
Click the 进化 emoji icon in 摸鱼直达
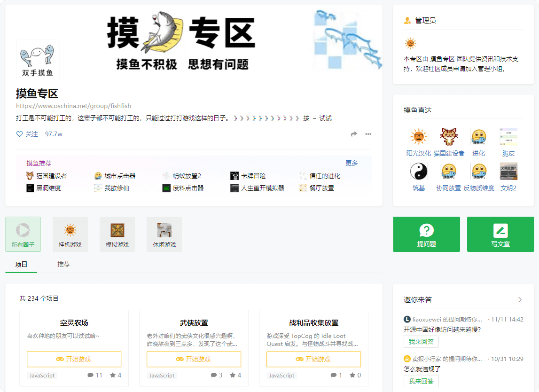point(478,137)
